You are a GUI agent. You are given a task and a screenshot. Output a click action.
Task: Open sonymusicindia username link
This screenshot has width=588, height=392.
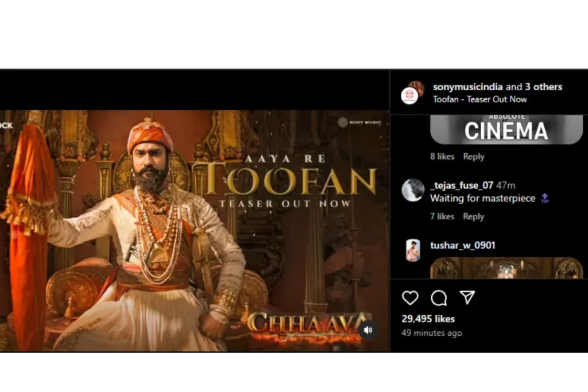click(467, 87)
